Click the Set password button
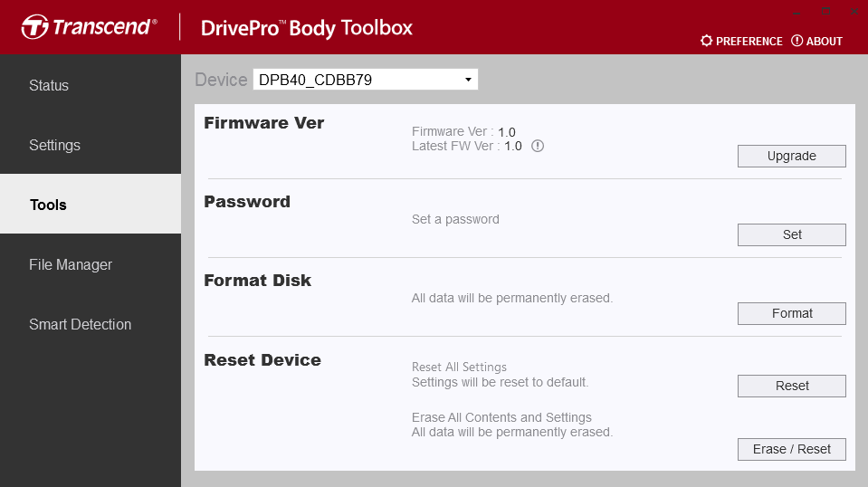This screenshot has height=487, width=868. tap(792, 234)
